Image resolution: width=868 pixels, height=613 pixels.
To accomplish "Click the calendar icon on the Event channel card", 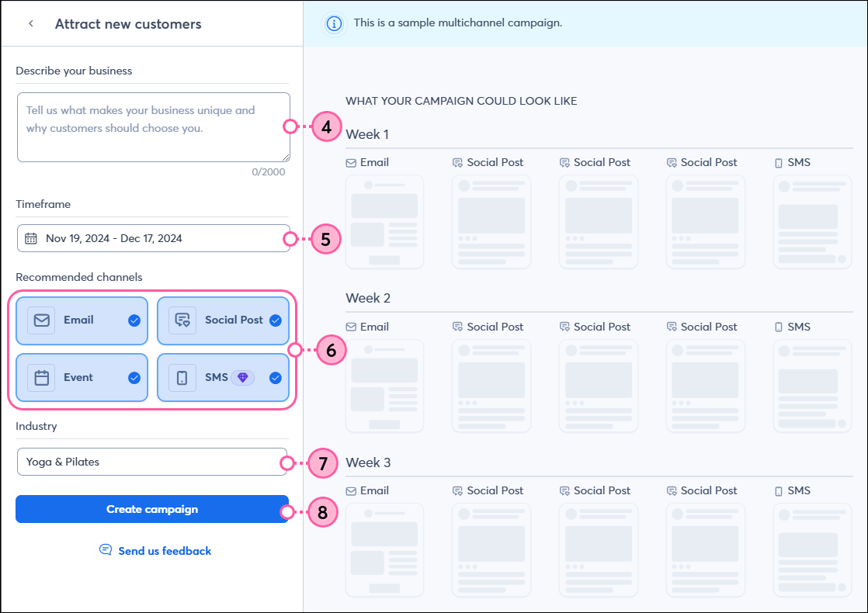I will coord(41,378).
